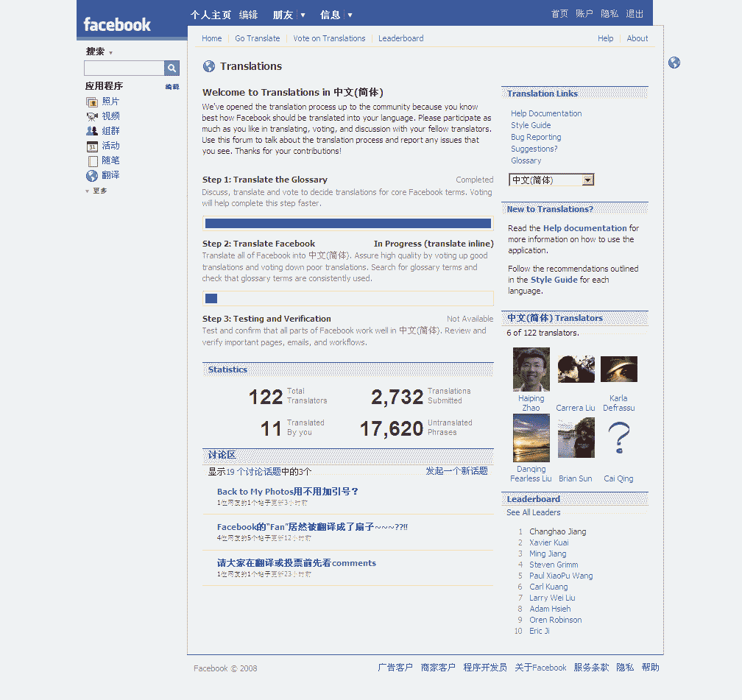This screenshot has height=700, width=742.
Task: Click 编辑 beside 应用程序
Action: (x=172, y=87)
